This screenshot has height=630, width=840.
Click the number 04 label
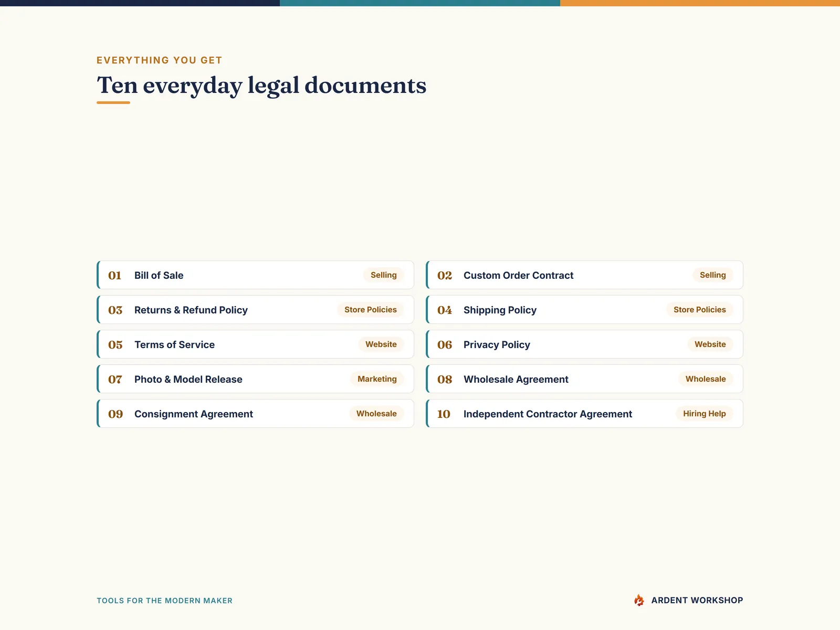(x=445, y=310)
